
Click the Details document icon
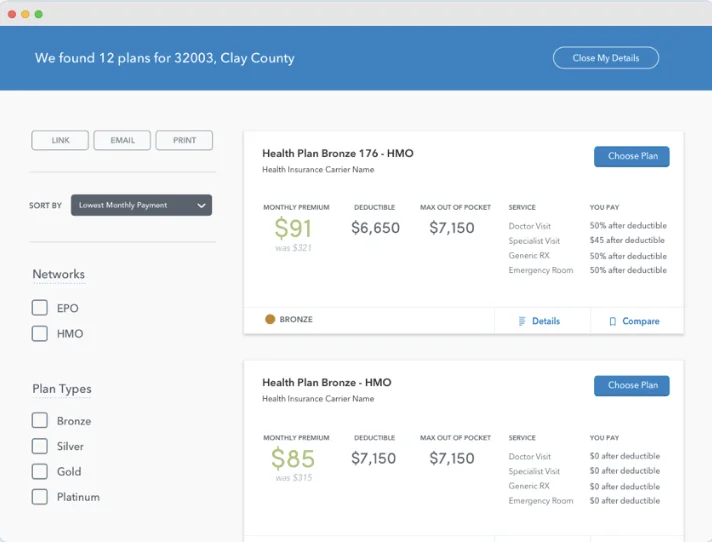click(522, 321)
